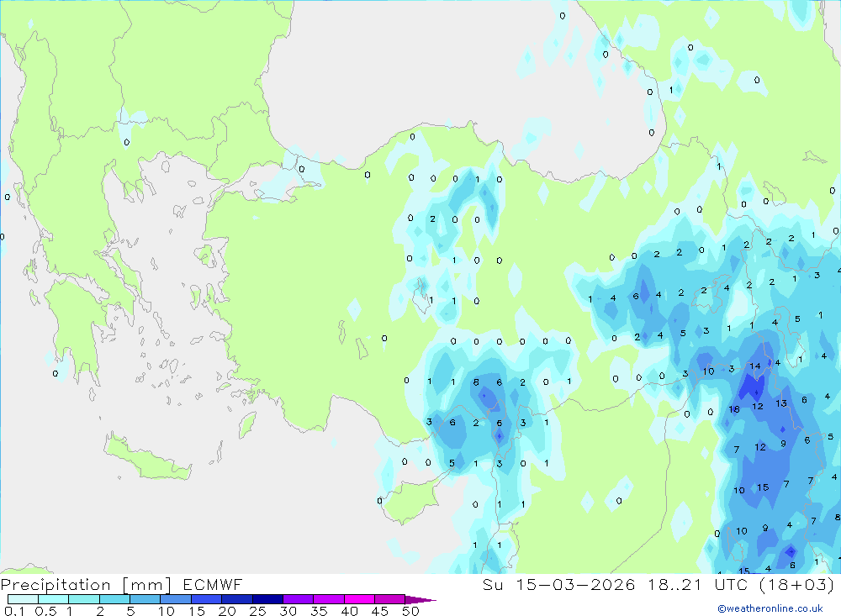Click the "[mm]" unit label
This screenshot has height=616, width=841.
click(x=146, y=585)
